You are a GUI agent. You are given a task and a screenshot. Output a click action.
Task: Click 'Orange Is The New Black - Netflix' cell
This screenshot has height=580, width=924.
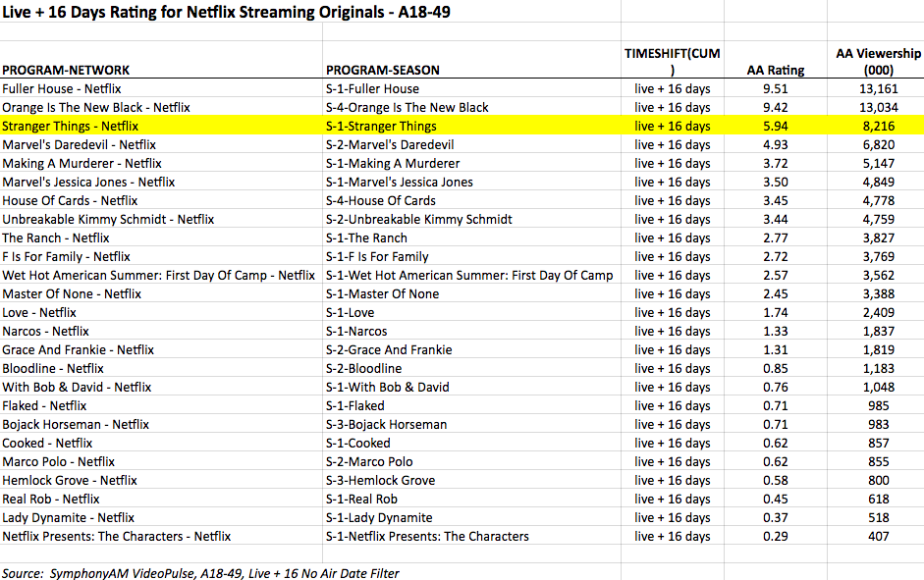coord(96,108)
